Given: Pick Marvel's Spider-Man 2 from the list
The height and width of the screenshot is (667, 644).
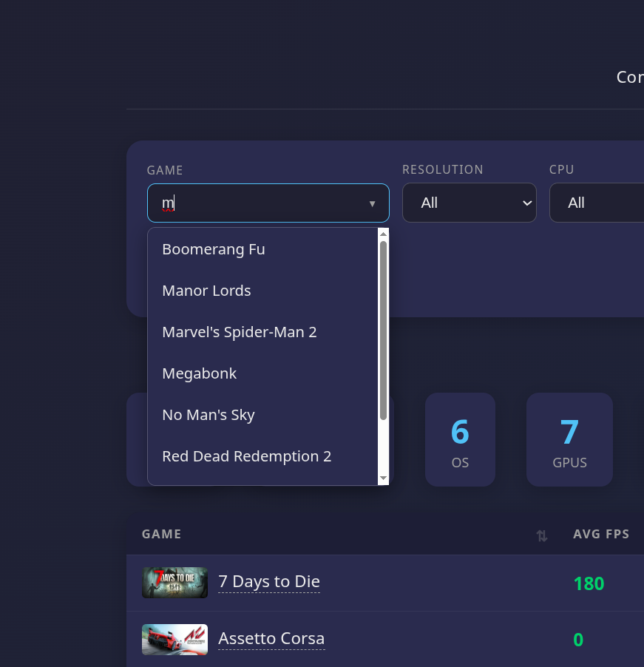Looking at the screenshot, I should pos(262,332).
